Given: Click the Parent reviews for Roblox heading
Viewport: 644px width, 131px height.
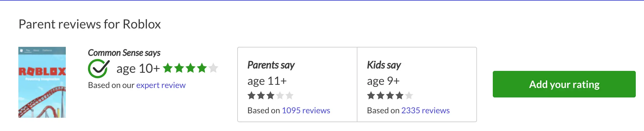Looking at the screenshot, I should pyautogui.click(x=90, y=24).
